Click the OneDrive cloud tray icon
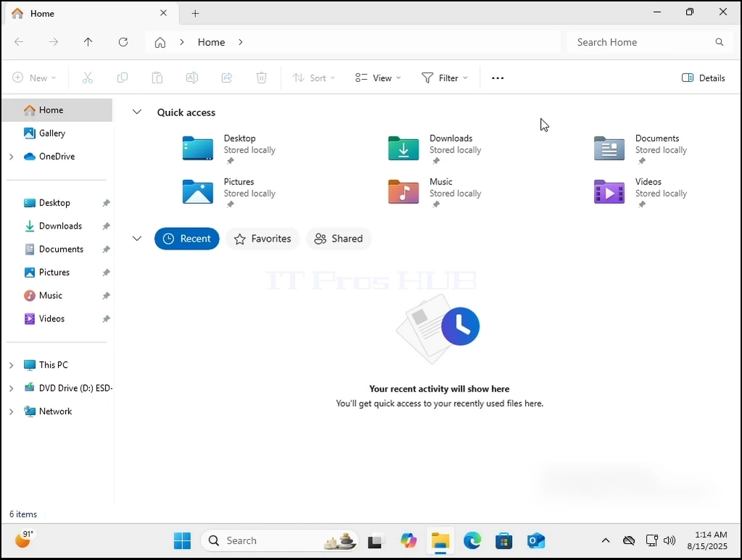 [629, 540]
